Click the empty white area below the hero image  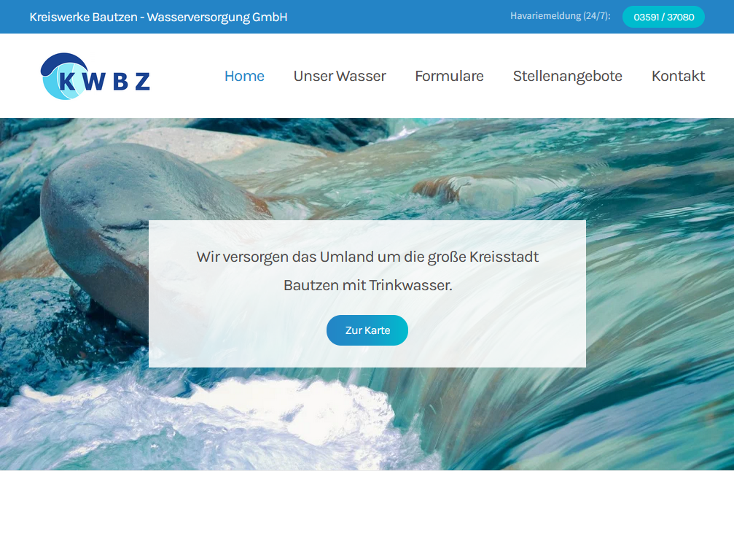367,515
